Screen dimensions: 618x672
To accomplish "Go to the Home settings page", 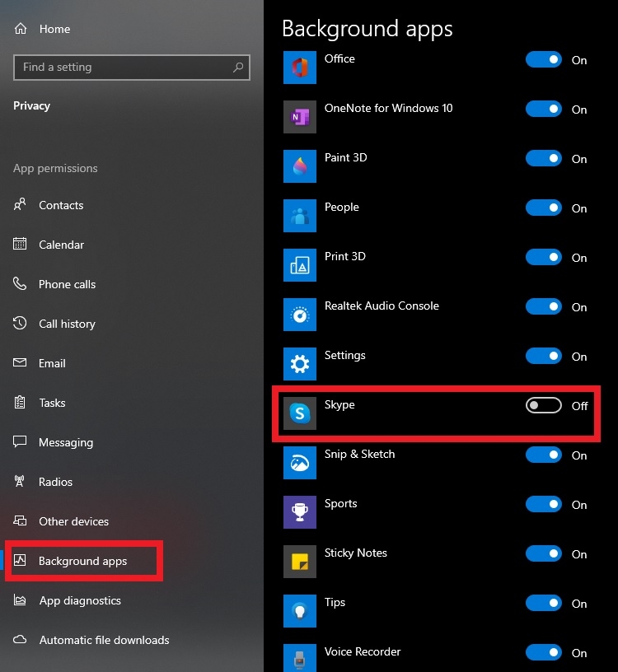I will coord(54,29).
